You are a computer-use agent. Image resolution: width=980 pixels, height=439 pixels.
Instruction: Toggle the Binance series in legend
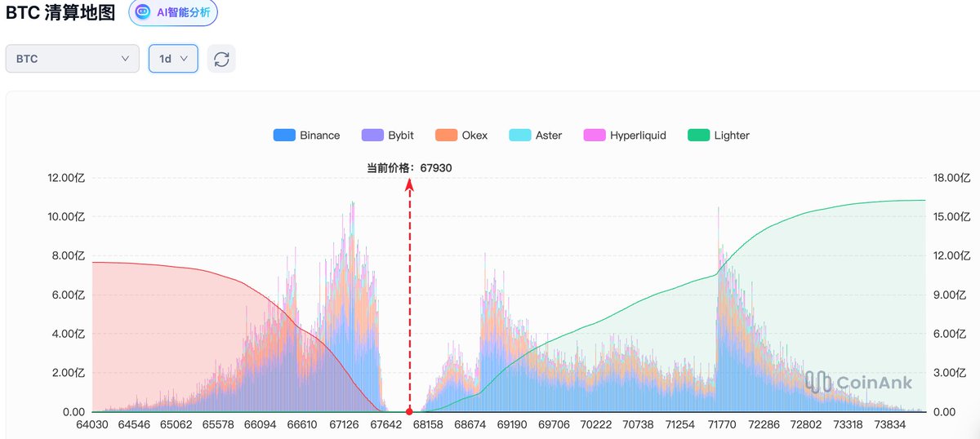[x=306, y=135]
